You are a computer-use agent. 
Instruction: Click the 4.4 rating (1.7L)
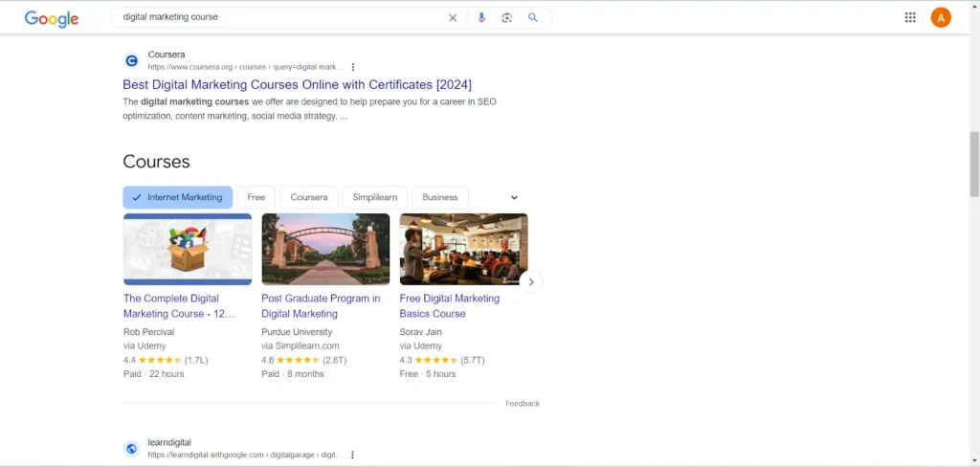click(166, 360)
